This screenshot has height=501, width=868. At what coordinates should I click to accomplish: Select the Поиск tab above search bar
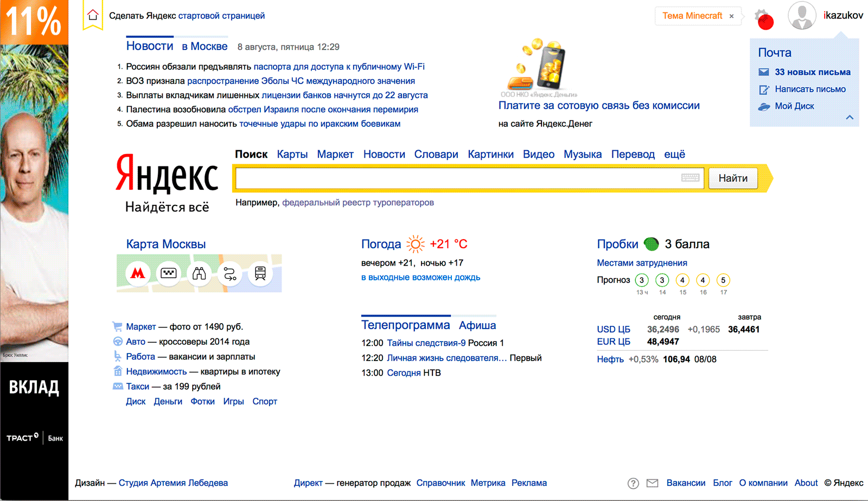point(251,155)
